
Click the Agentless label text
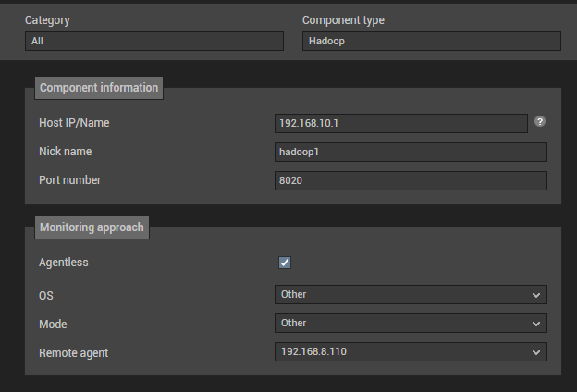(x=64, y=263)
